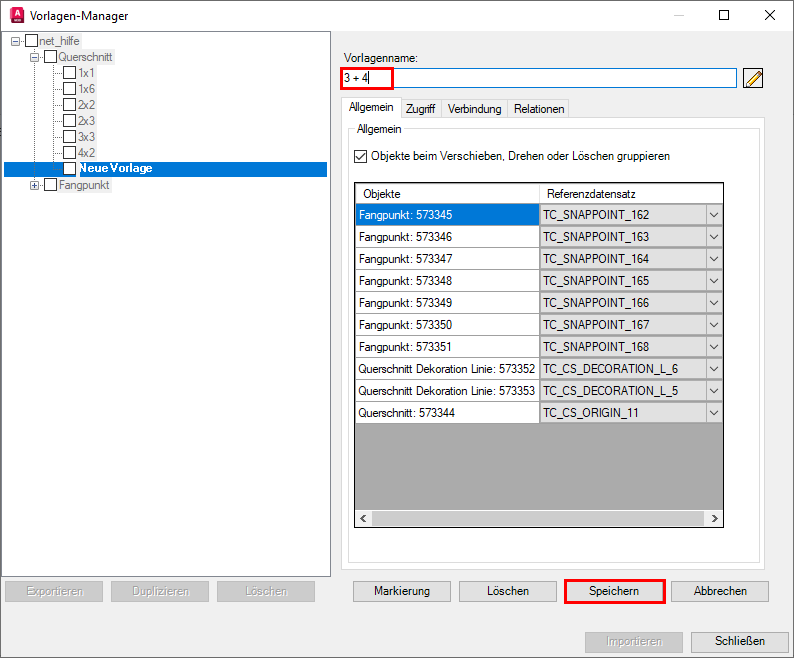Click the Abbrechen button
The width and height of the screenshot is (794, 658).
[x=720, y=591]
